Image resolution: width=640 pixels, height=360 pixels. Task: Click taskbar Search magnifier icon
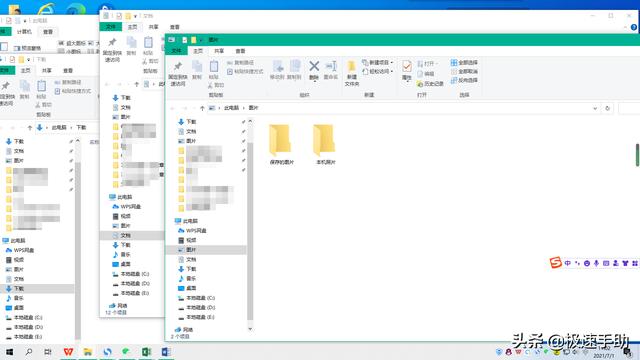click(x=29, y=351)
